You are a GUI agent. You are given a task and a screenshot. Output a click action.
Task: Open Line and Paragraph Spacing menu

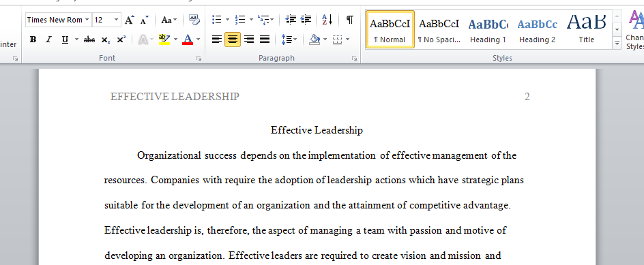(x=289, y=40)
